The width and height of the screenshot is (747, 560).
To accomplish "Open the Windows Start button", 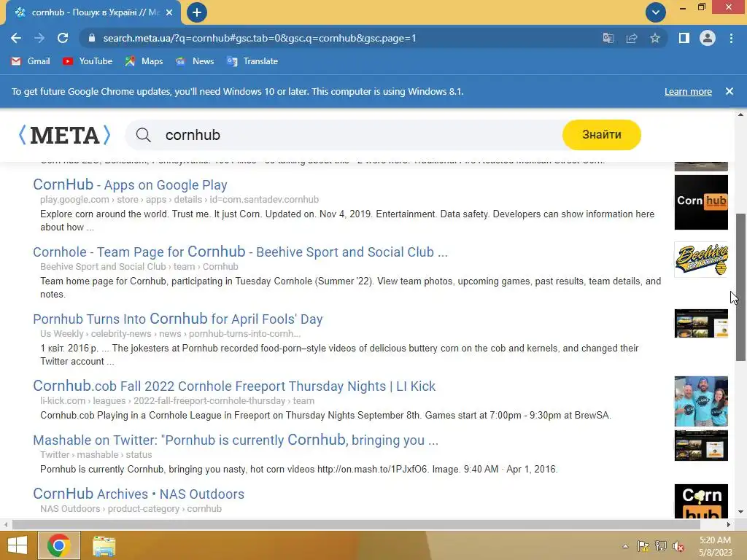I will [18, 545].
